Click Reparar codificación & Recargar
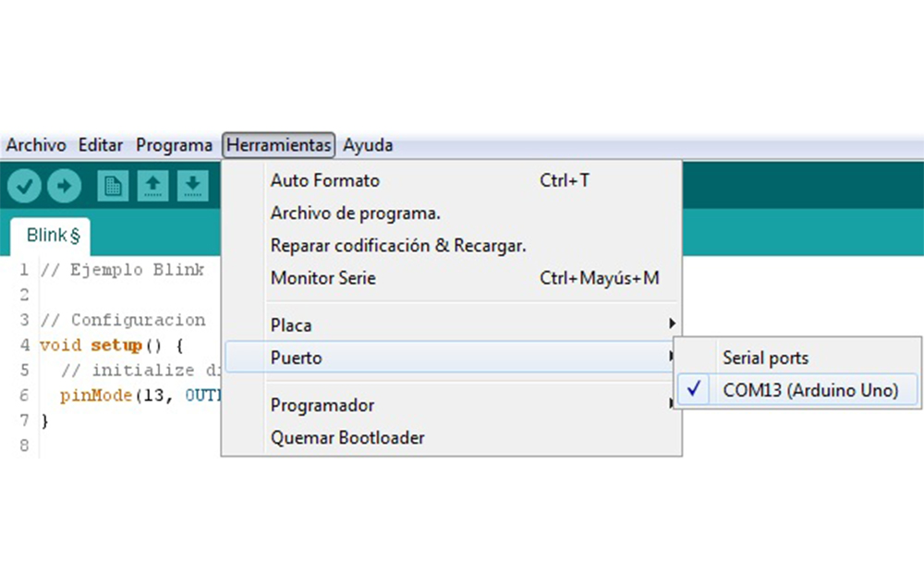The height and width of the screenshot is (588, 924). (398, 246)
